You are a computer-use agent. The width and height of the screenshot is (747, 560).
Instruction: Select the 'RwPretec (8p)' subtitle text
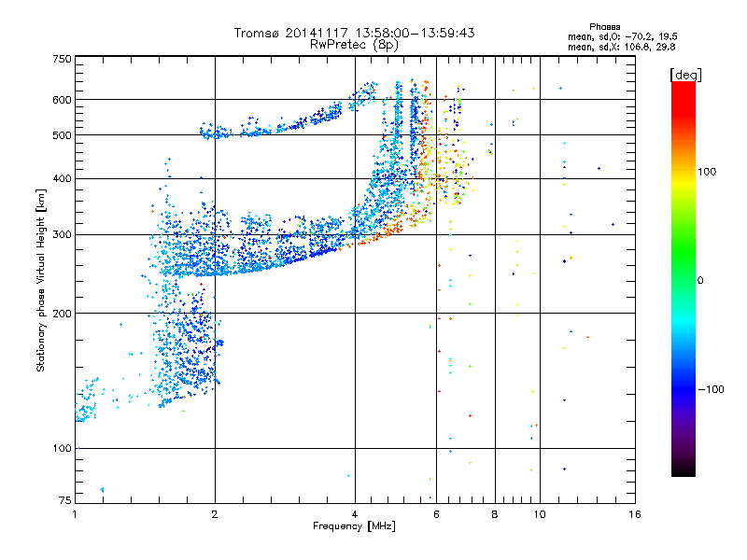[x=354, y=45]
